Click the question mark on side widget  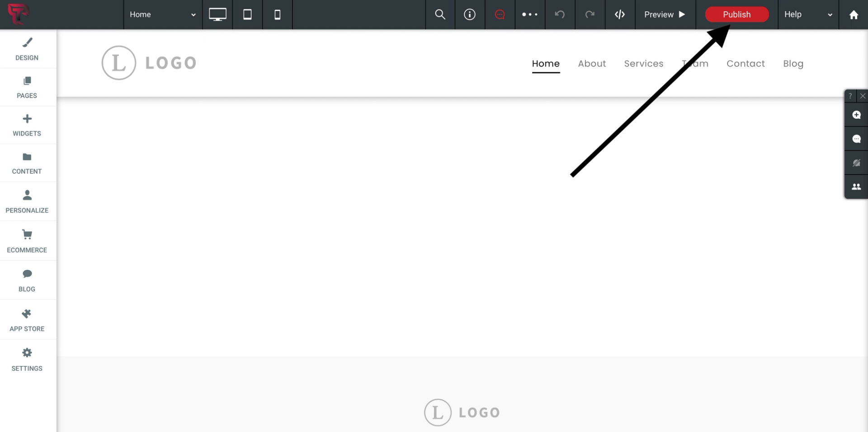tap(850, 96)
